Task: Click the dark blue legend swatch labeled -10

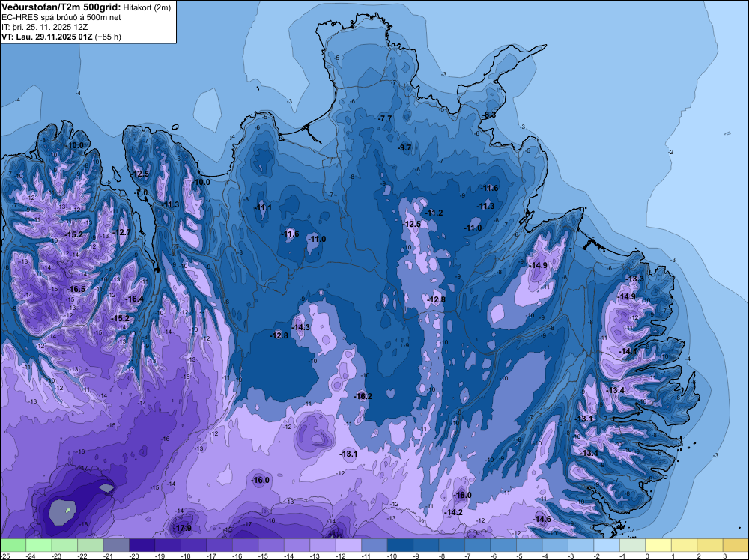Action: 400,545
